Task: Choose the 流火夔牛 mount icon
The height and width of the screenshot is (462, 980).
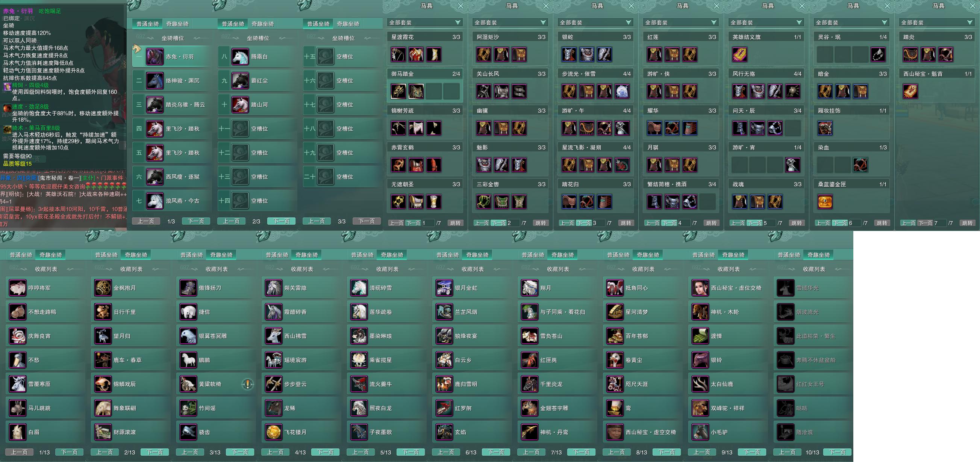Action: [x=359, y=384]
